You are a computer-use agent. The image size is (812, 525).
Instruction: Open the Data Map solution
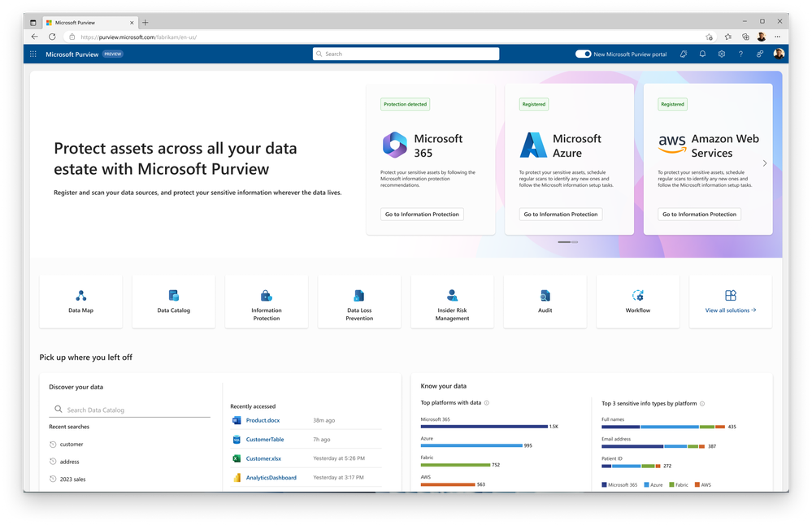pyautogui.click(x=80, y=302)
